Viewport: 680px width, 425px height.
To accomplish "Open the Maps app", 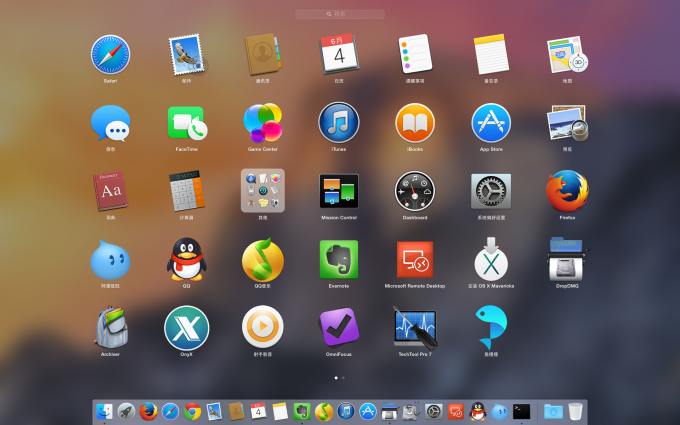I will 567,55.
